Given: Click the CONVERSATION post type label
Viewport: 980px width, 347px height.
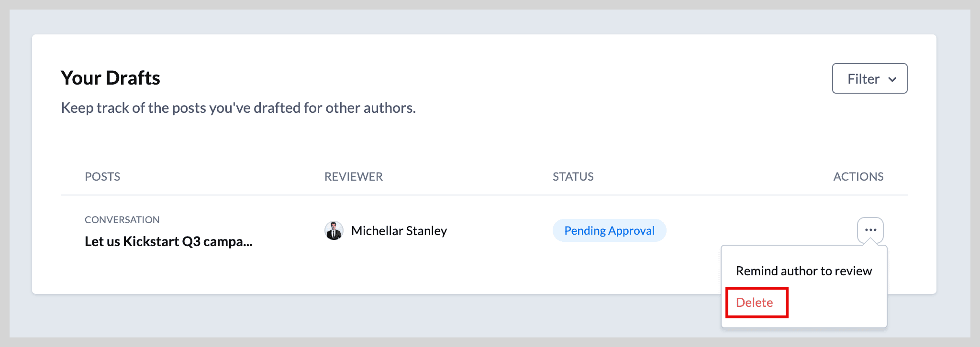Looking at the screenshot, I should 122,220.
